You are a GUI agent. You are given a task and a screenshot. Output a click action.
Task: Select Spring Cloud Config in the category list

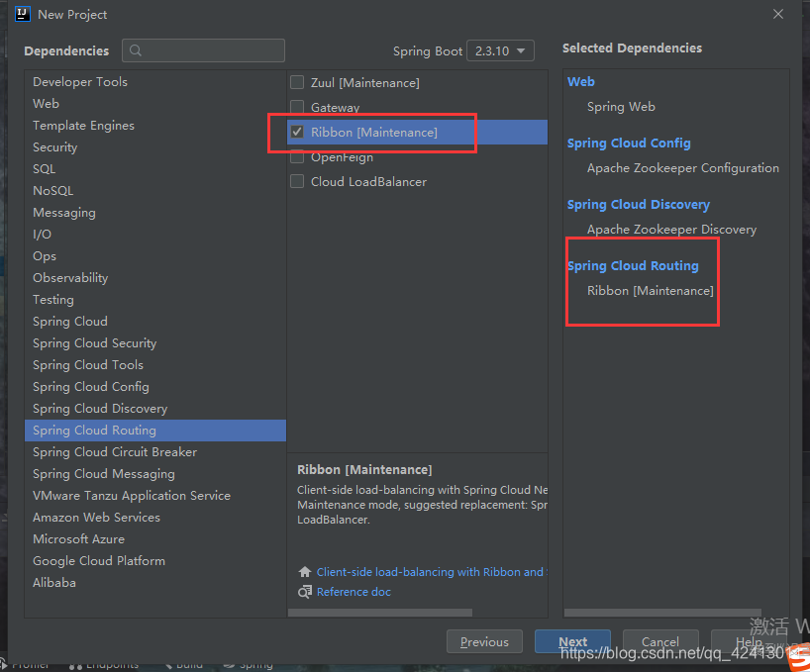tap(155, 387)
